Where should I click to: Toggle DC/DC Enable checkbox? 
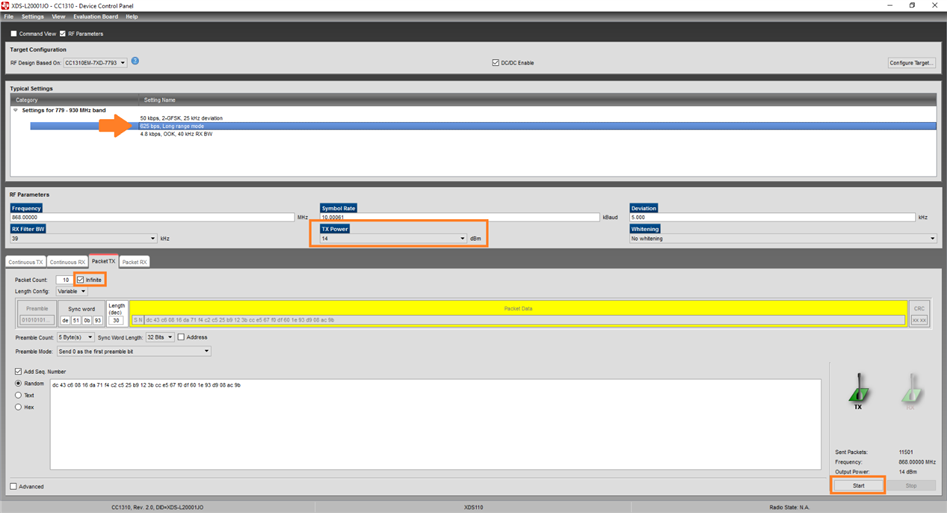point(496,63)
